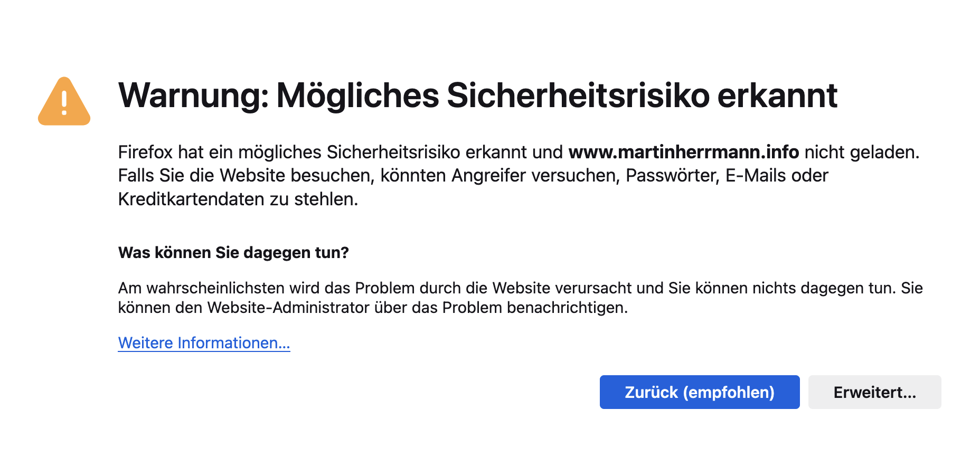Go back using Zurück (empfohlen) button

(700, 392)
